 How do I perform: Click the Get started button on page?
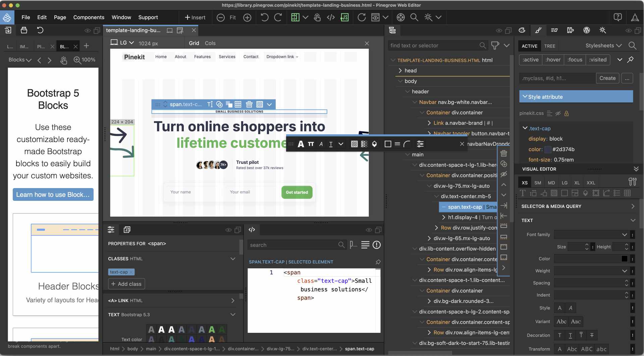(x=297, y=192)
